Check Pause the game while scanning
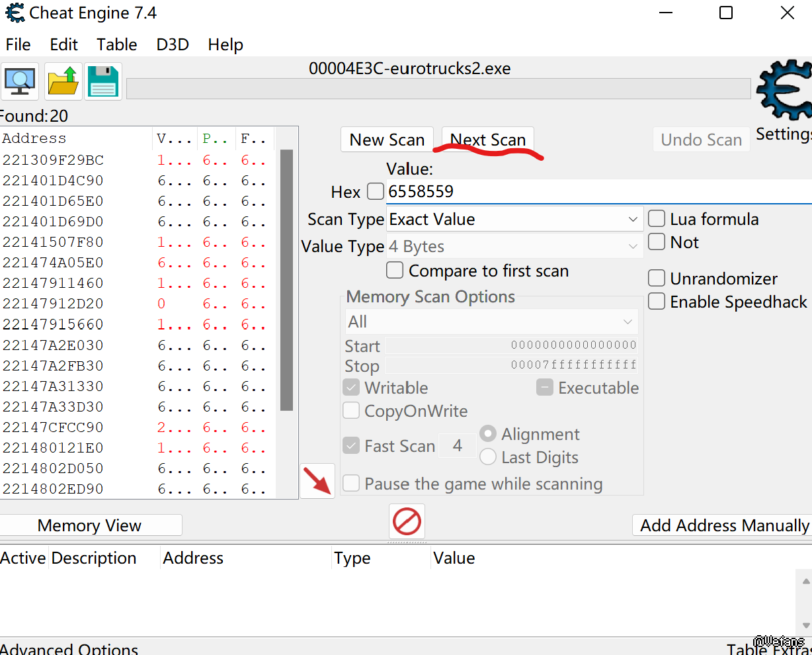Image resolution: width=812 pixels, height=655 pixels. pos(351,484)
